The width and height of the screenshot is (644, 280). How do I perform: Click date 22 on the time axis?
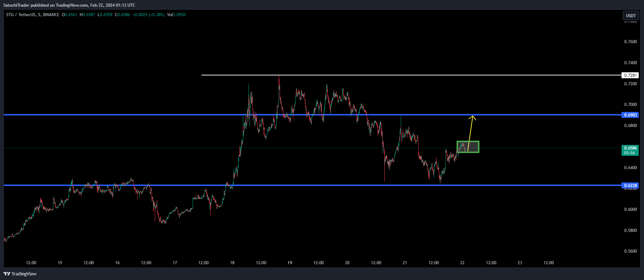point(462,263)
